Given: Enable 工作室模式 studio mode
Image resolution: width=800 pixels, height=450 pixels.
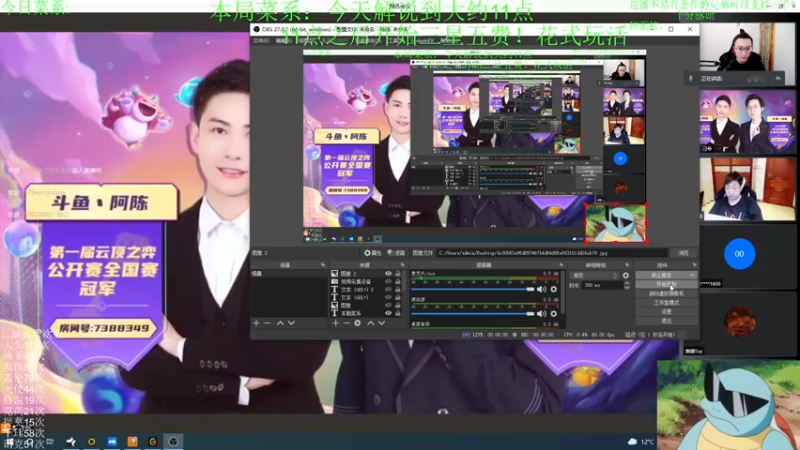Looking at the screenshot, I should (666, 303).
